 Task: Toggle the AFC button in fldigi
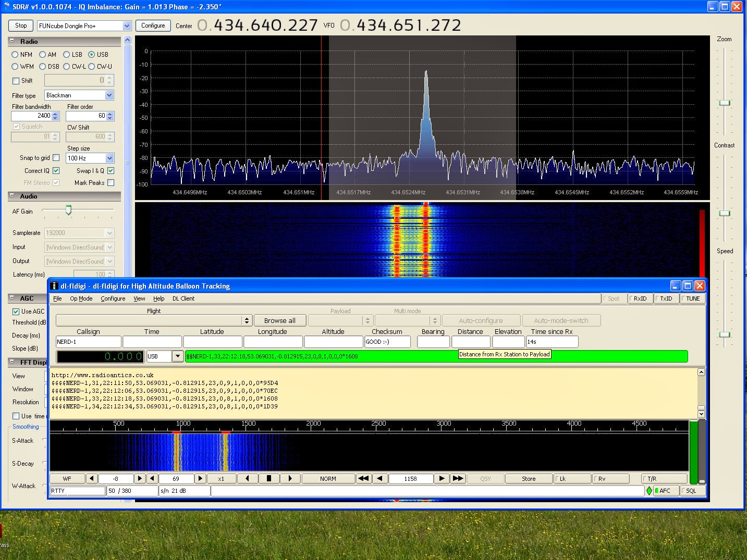pyautogui.click(x=664, y=491)
